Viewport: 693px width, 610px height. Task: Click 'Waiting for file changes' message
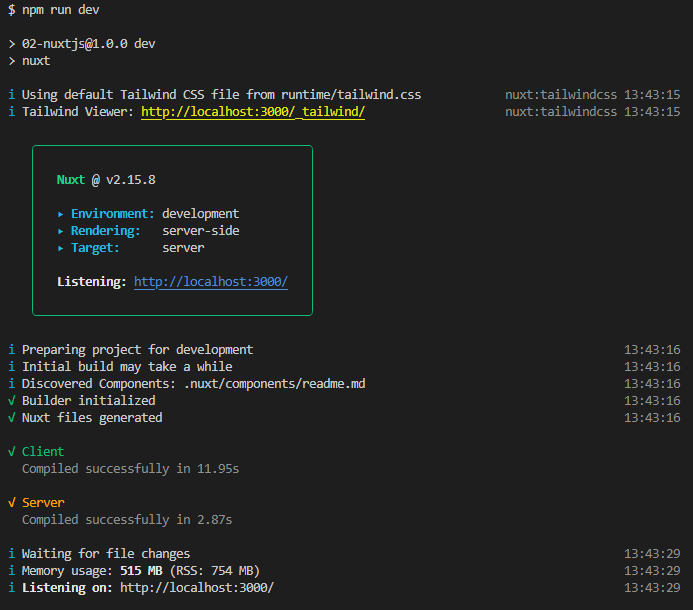click(106, 554)
